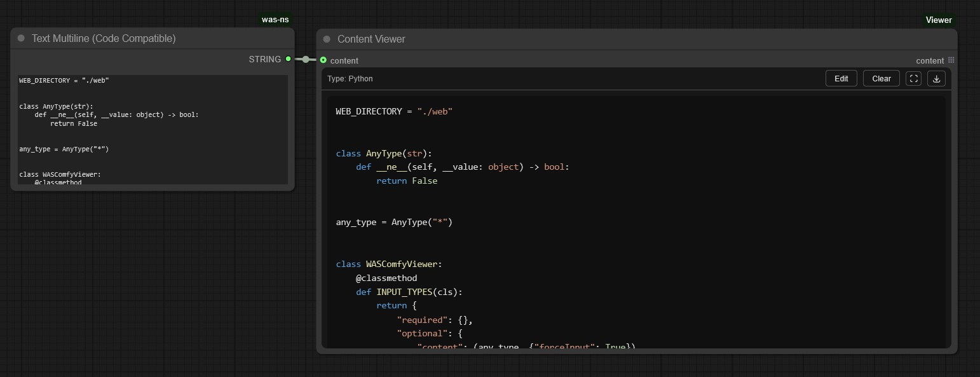980x377 pixels.
Task: Click the '"optional": {' line in the viewer
Action: pos(430,333)
